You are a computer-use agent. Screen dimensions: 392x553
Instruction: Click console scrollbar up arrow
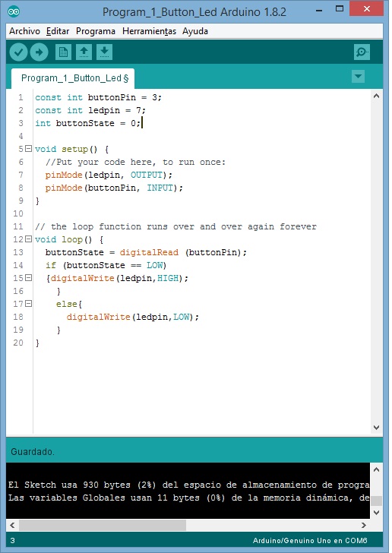pos(377,469)
